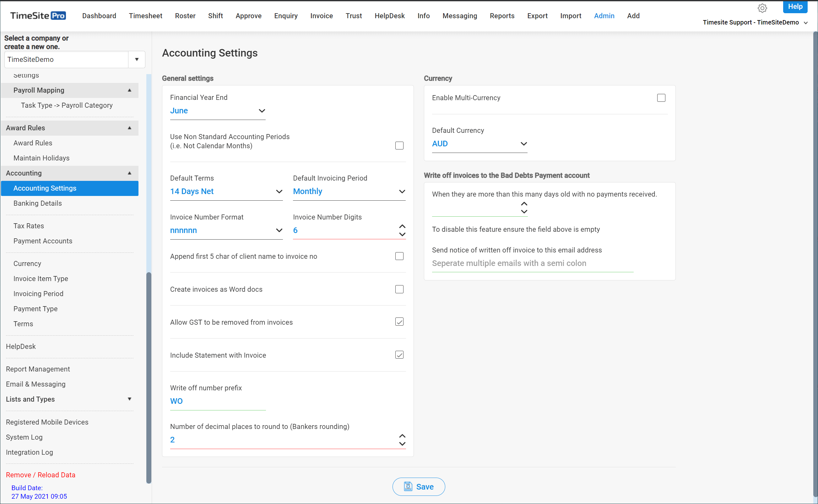Open Email & Messaging in sidebar
This screenshot has width=818, height=504.
(36, 384)
